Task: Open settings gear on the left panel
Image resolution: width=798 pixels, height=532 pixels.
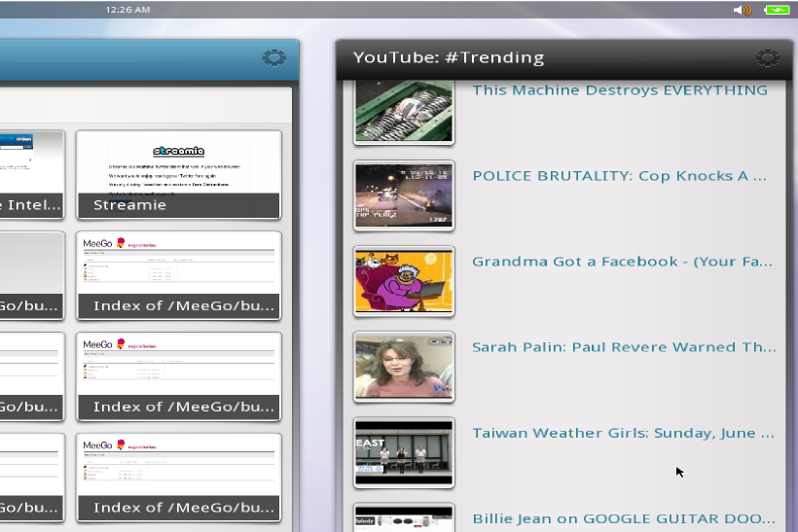Action: click(x=273, y=58)
